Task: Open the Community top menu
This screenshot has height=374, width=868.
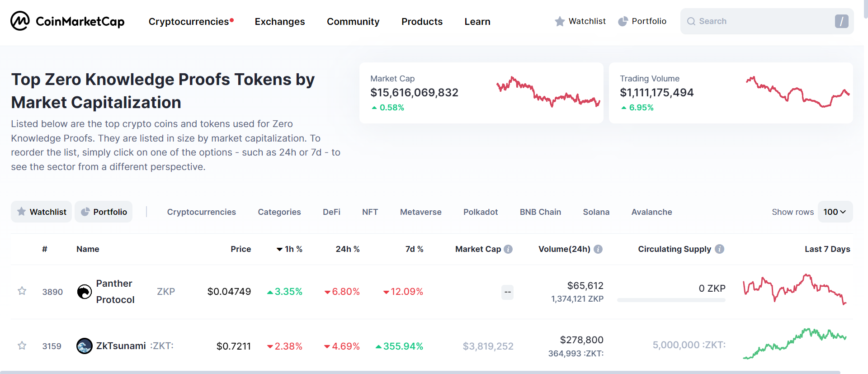Action: [353, 22]
